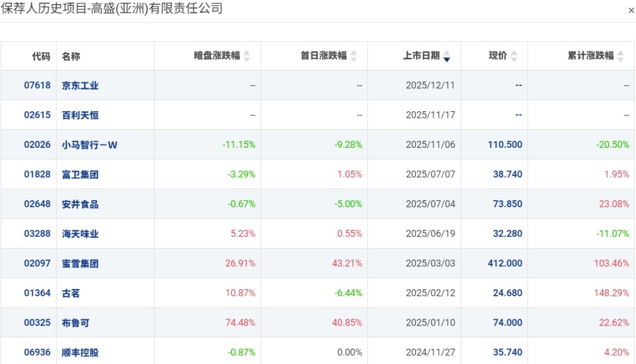Sort by 现价 column arrows
The image size is (636, 364).
(514, 56)
